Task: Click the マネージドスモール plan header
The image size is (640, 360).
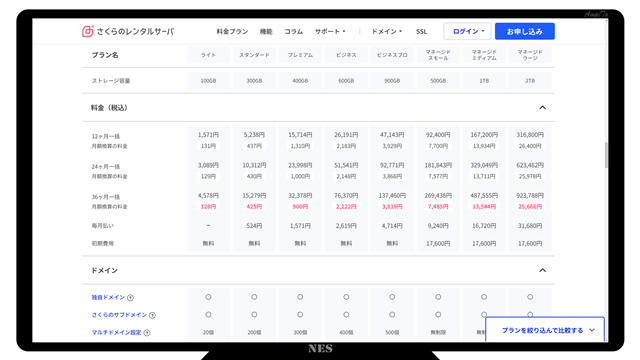Action: pyautogui.click(x=438, y=55)
